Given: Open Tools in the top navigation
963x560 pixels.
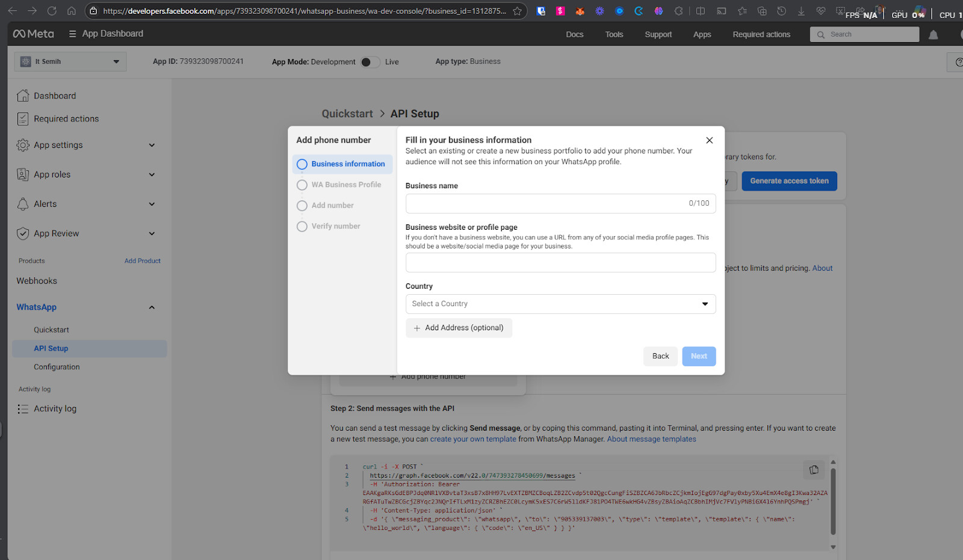Looking at the screenshot, I should (614, 34).
